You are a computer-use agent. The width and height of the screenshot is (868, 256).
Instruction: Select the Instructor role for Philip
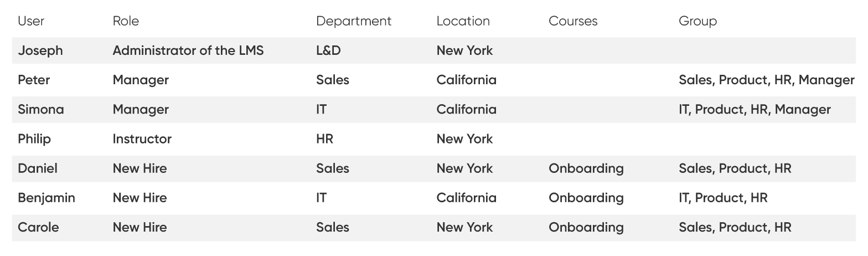pos(142,139)
